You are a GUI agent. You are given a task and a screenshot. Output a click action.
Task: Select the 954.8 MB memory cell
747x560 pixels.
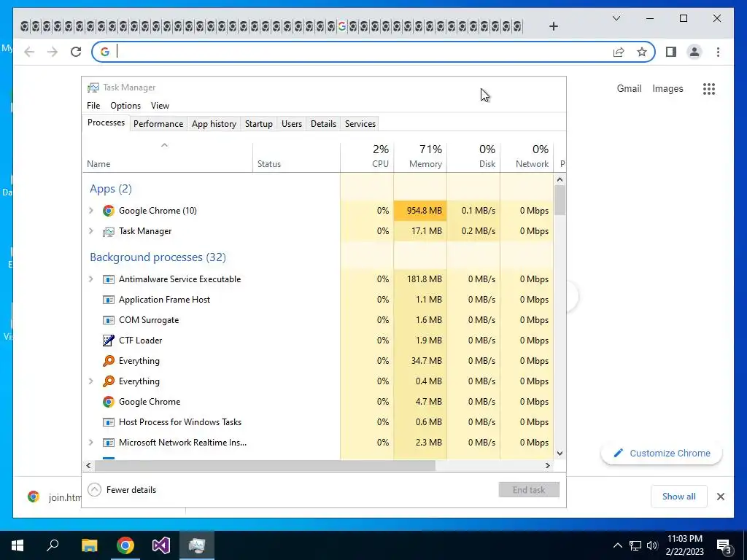coord(421,211)
